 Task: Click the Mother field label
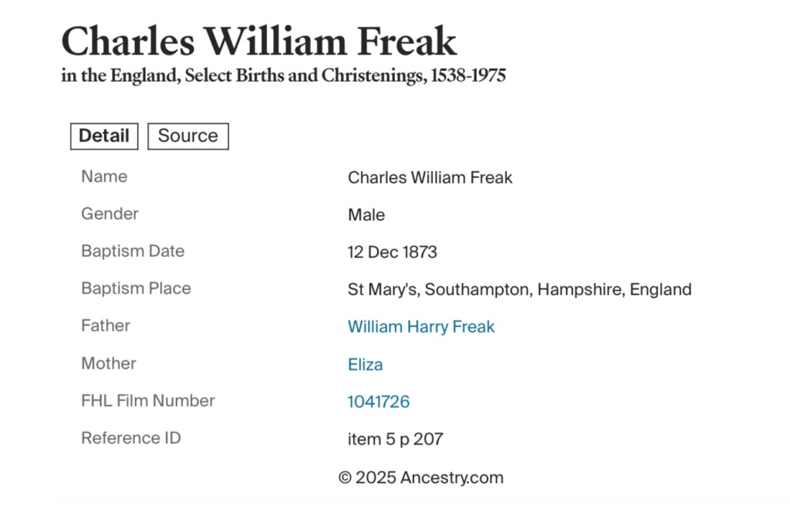108,363
